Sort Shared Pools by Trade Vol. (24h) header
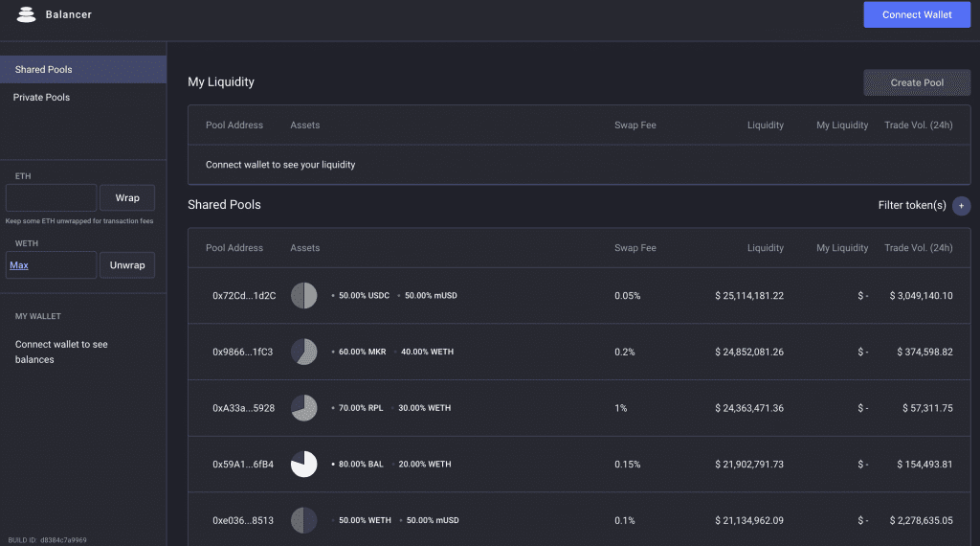This screenshot has height=546, width=980. pyautogui.click(x=918, y=248)
